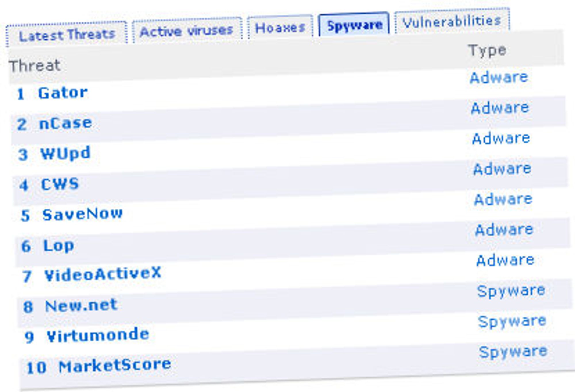Open the VideoActiveX threat link
575x392 pixels.
103,274
